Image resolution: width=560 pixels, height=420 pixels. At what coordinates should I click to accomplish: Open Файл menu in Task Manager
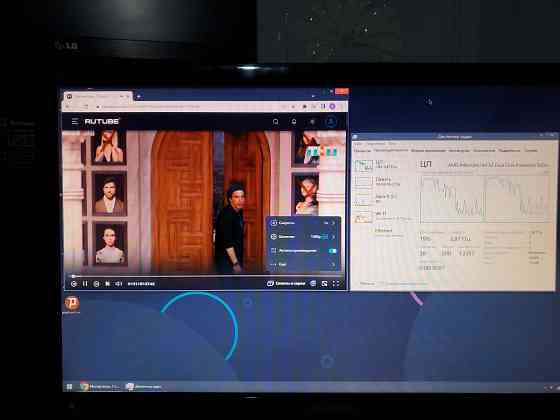[x=358, y=144]
